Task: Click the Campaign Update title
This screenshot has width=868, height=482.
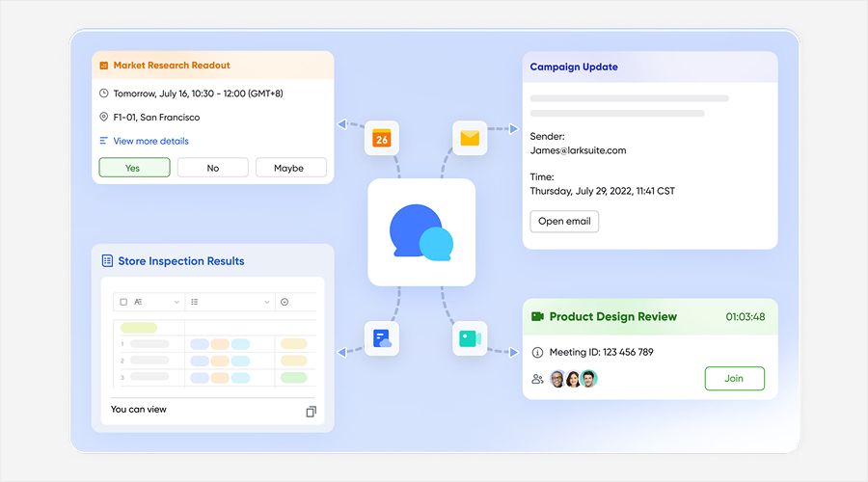Action: coord(574,67)
